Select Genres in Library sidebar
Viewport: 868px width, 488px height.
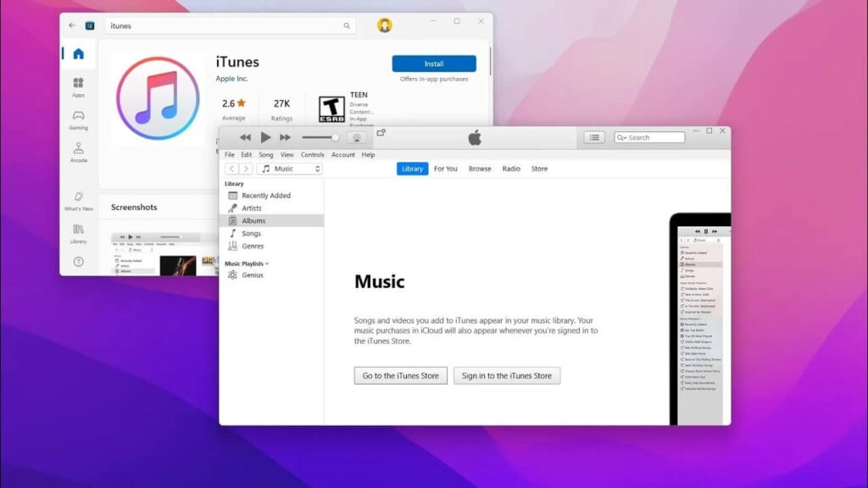(x=271, y=247)
